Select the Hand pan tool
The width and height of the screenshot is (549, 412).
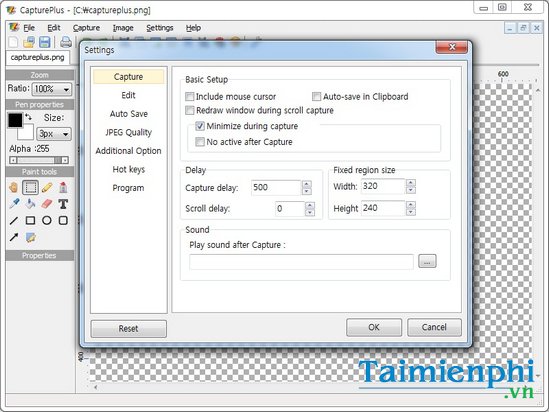click(14, 188)
